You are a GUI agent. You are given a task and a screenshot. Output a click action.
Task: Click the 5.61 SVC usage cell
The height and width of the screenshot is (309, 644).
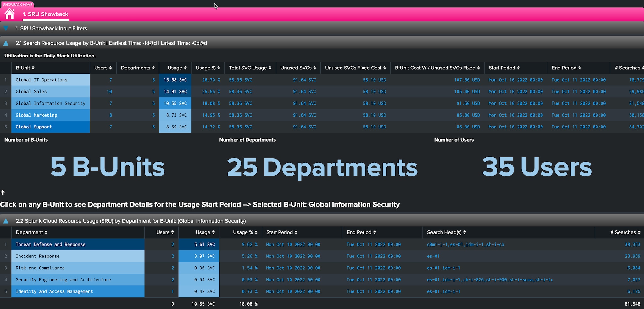tap(199, 244)
